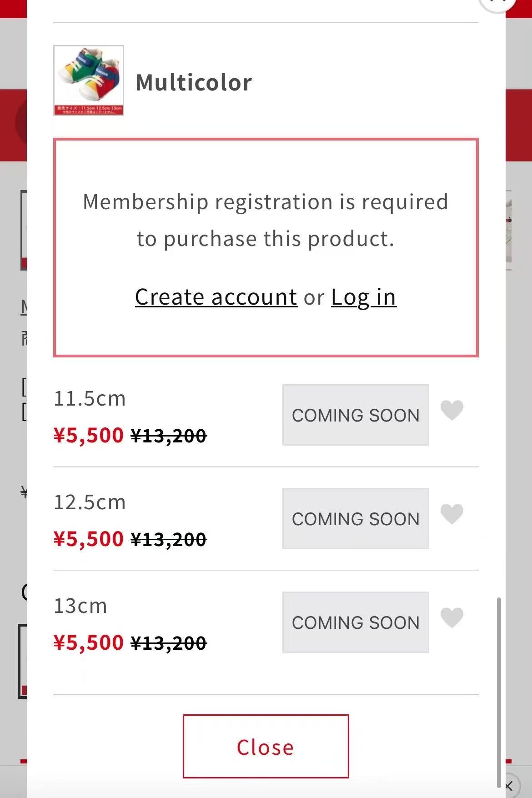Click COMING SOON button for 11.5cm
The image size is (532, 798).
point(356,415)
